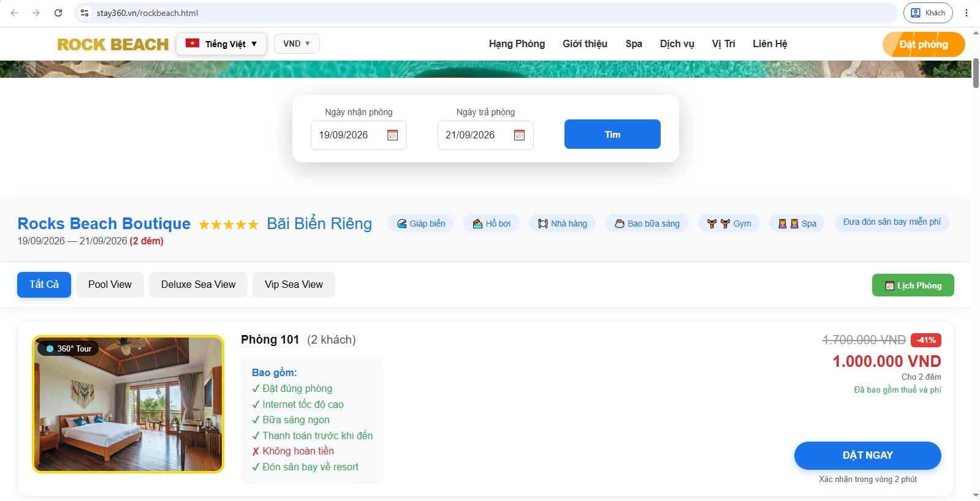Open the Phòng 101 room photo

pyautogui.click(x=128, y=404)
